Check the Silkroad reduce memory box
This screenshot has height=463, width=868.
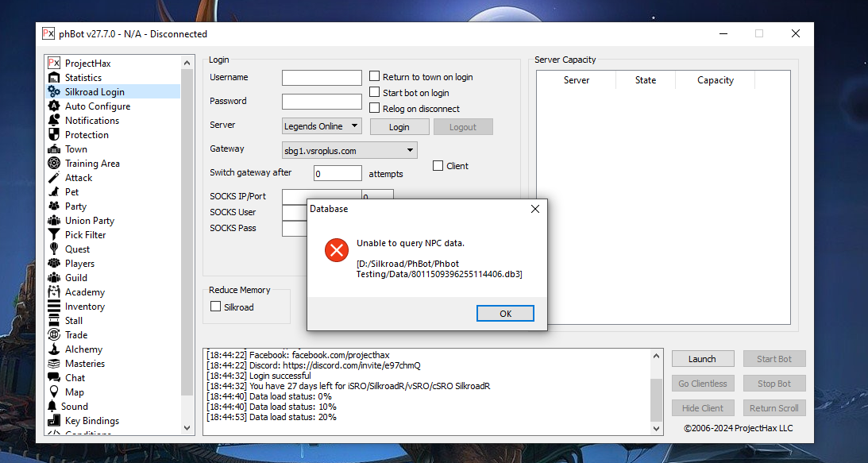tap(215, 307)
